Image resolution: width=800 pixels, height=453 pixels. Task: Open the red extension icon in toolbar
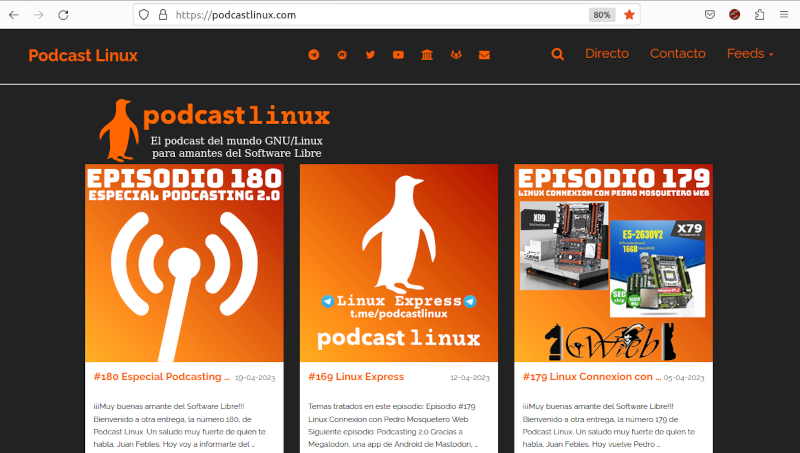pyautogui.click(x=735, y=15)
